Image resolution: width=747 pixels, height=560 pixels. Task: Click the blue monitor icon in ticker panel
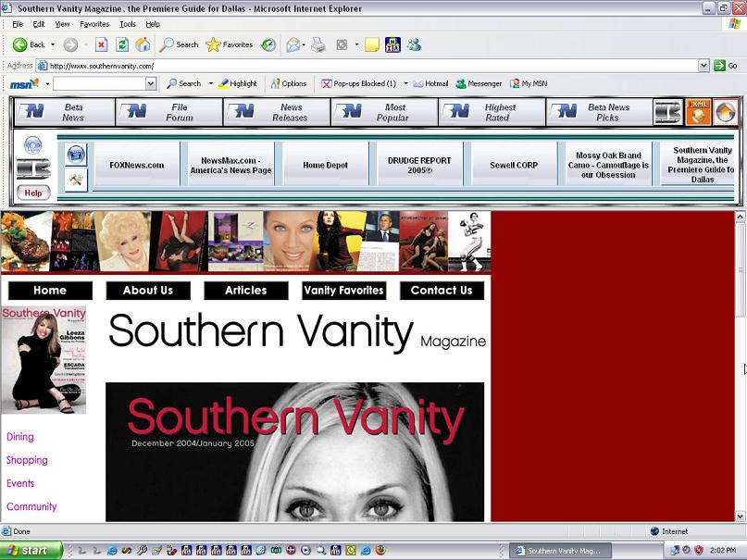pyautogui.click(x=76, y=155)
